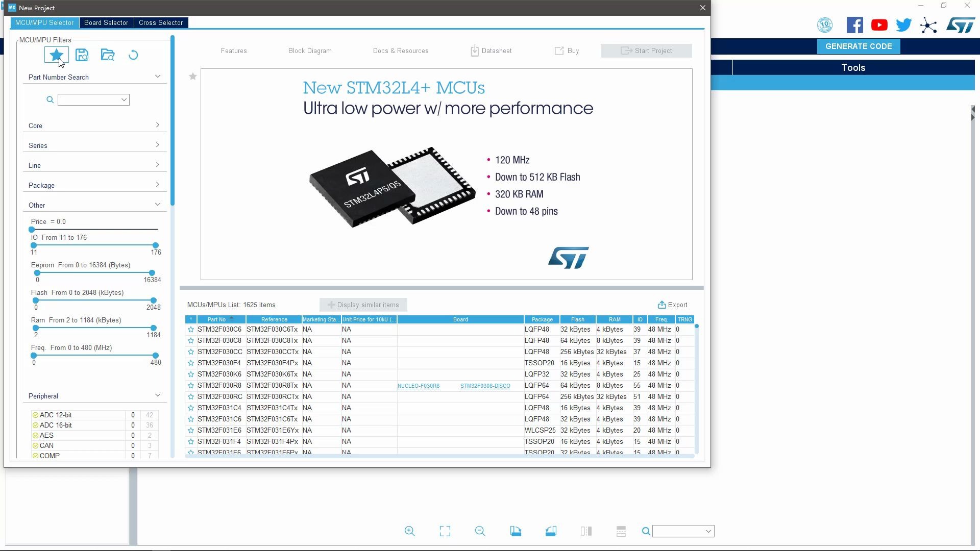This screenshot has width=980, height=551.
Task: Click the fit-to-screen icon in bottom toolbar
Action: [445, 531]
